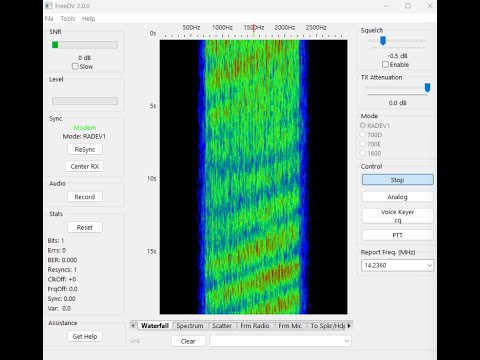Click the 'Errs: 0' stat
This screenshot has width=480, height=360.
click(57, 250)
